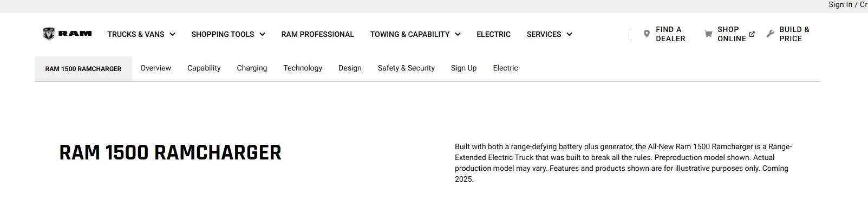868x224 pixels.
Task: Click the Sign In link at top
Action: point(840,4)
